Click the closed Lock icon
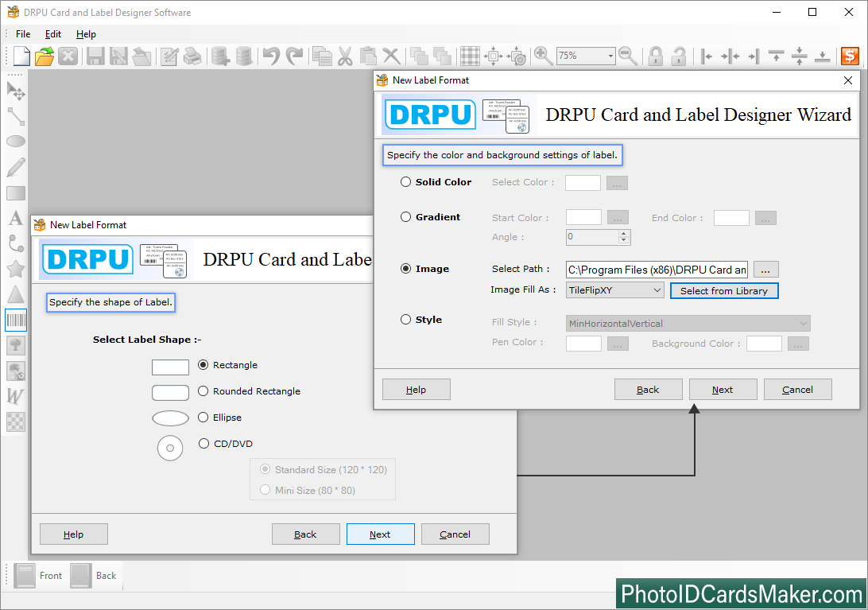Image resolution: width=868 pixels, height=610 pixels. point(656,56)
